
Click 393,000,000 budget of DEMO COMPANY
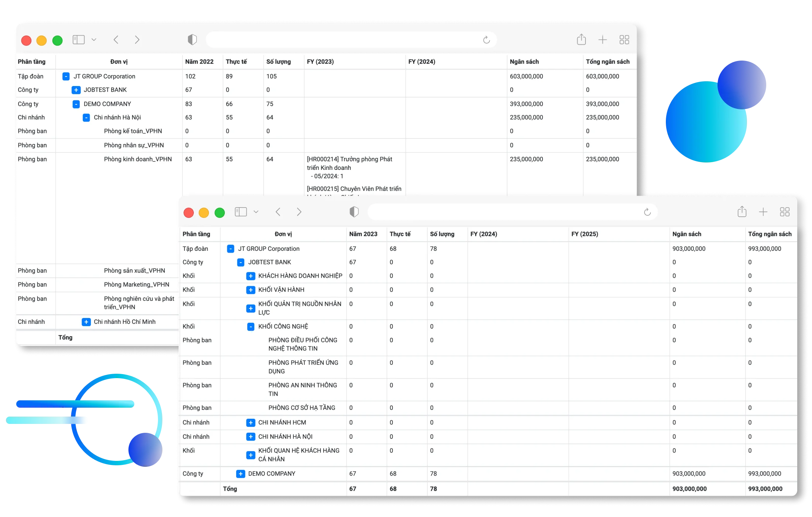[526, 104]
